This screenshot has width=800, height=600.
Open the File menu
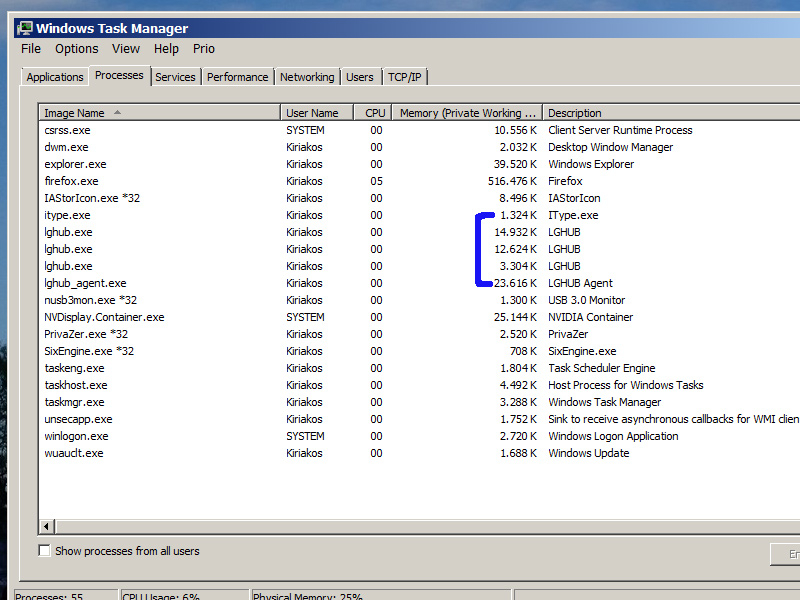[x=31, y=49]
